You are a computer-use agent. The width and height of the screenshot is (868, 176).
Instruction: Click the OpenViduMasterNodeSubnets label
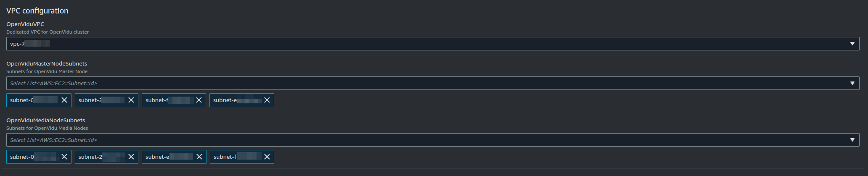[x=47, y=63]
